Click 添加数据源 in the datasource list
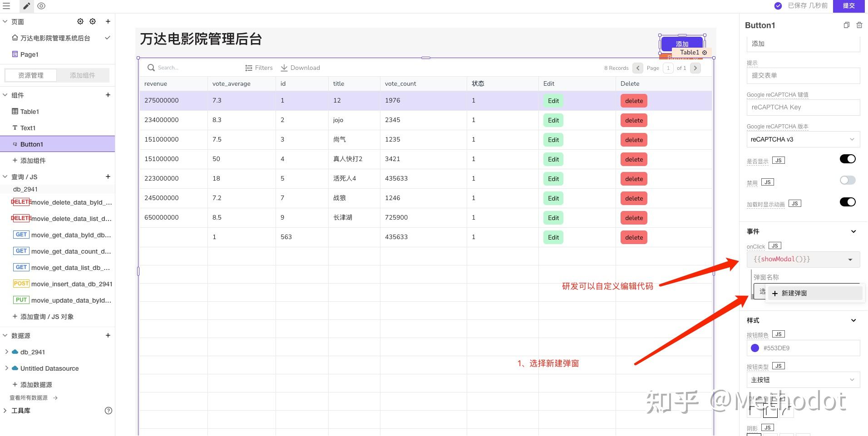This screenshot has height=436, width=868. coord(32,385)
